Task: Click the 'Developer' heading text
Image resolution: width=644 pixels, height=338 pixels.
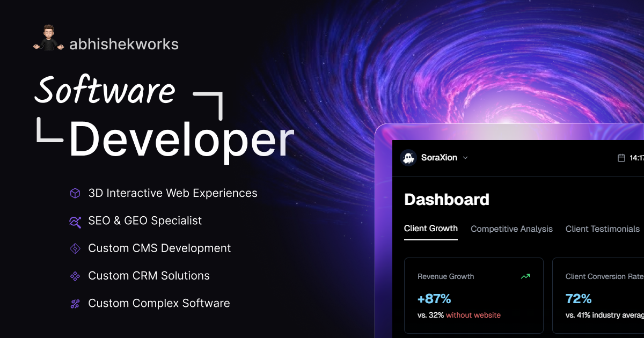Action: [182, 141]
